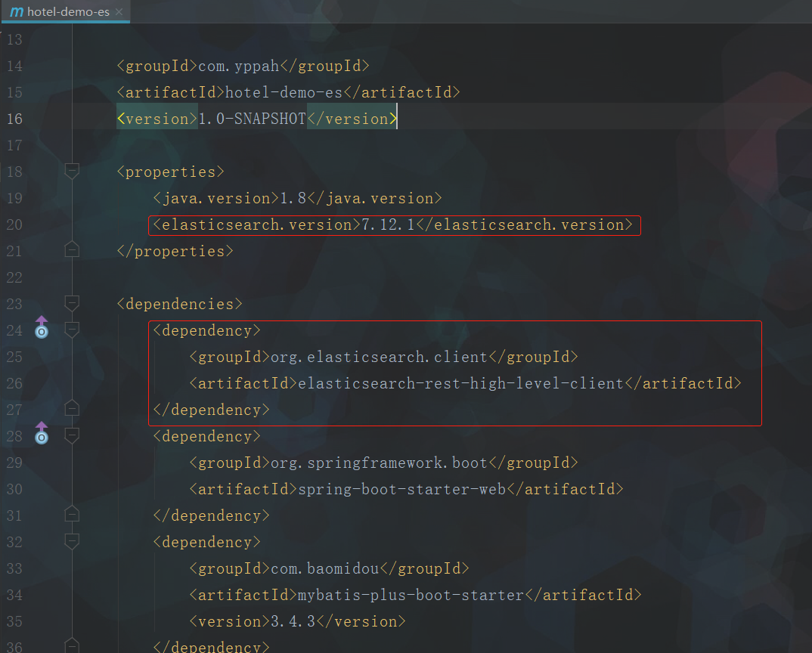
Task: Click fold end marker at closing properties tag
Action: (72, 249)
